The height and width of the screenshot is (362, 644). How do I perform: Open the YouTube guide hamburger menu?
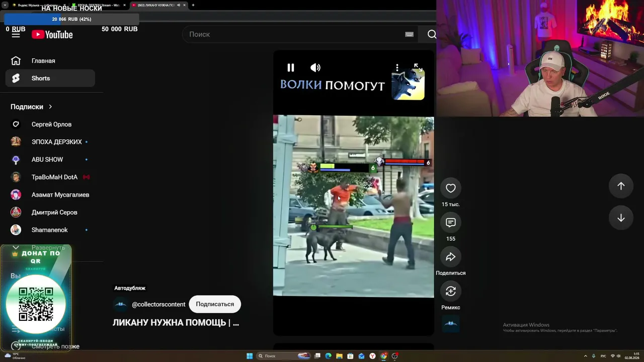16,34
